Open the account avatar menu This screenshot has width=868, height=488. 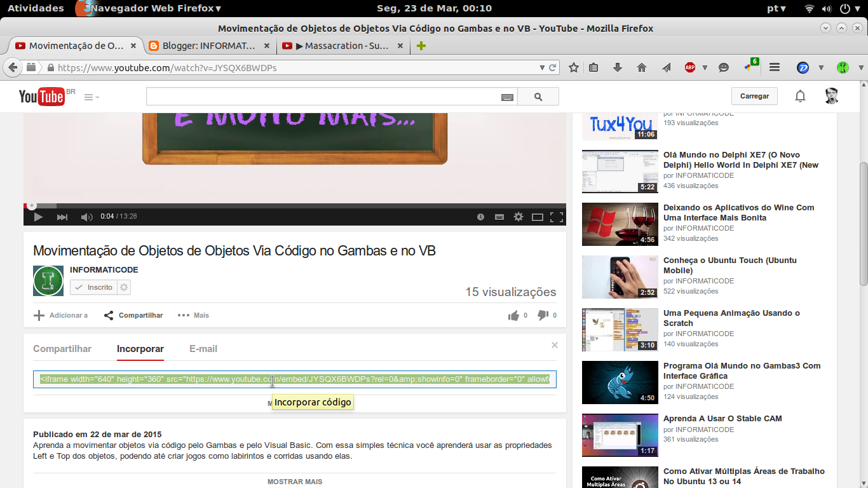coord(831,97)
